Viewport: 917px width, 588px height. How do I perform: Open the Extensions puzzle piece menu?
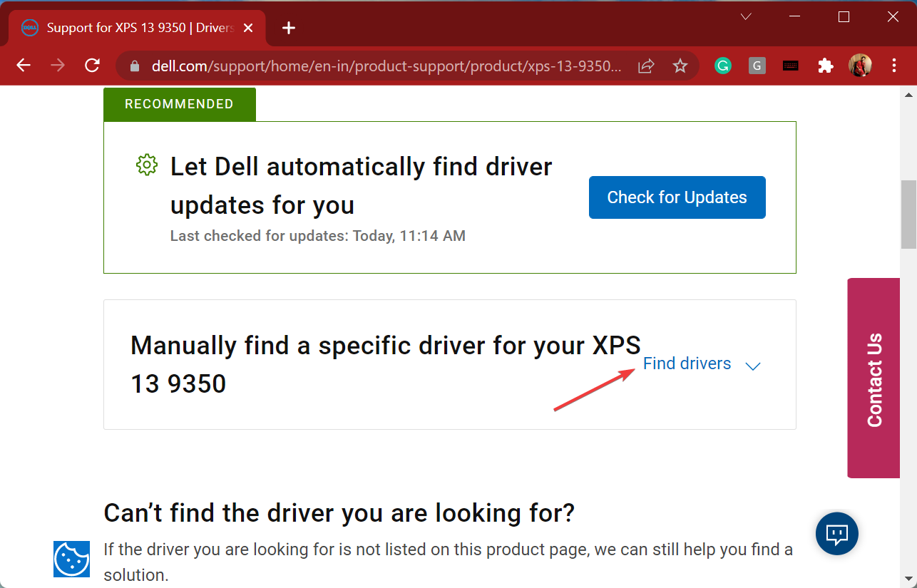coord(826,66)
